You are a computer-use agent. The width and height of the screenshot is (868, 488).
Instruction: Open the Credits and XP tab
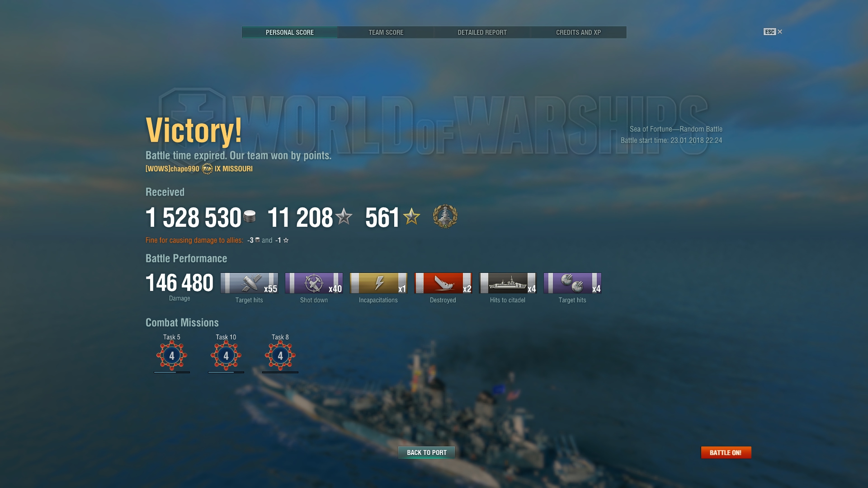[x=578, y=33]
